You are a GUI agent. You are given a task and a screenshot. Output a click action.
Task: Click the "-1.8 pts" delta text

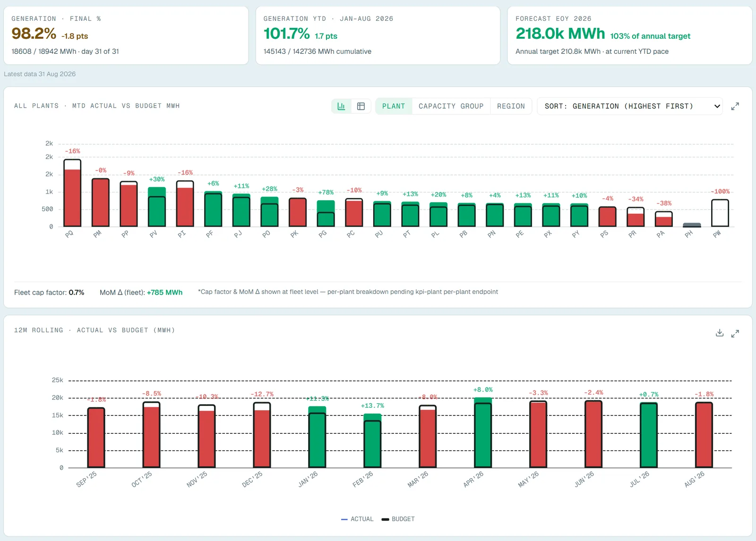click(75, 36)
